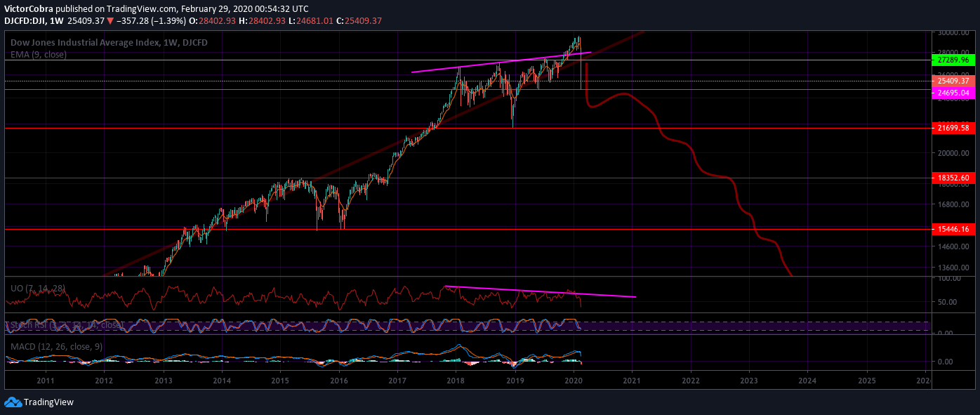Click the C:25409.37 close value
The image size is (980, 415).
coord(359,21)
